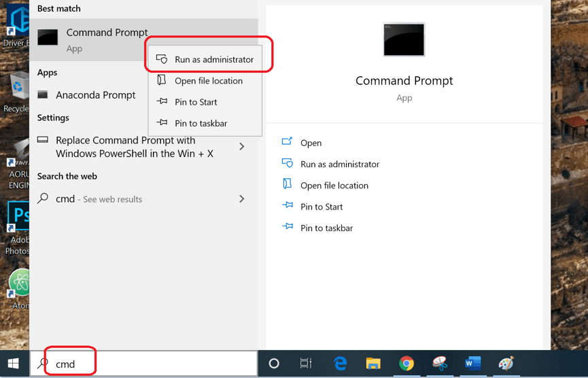The width and height of the screenshot is (588, 378).
Task: Open the Cortana circle icon
Action: coord(274,364)
